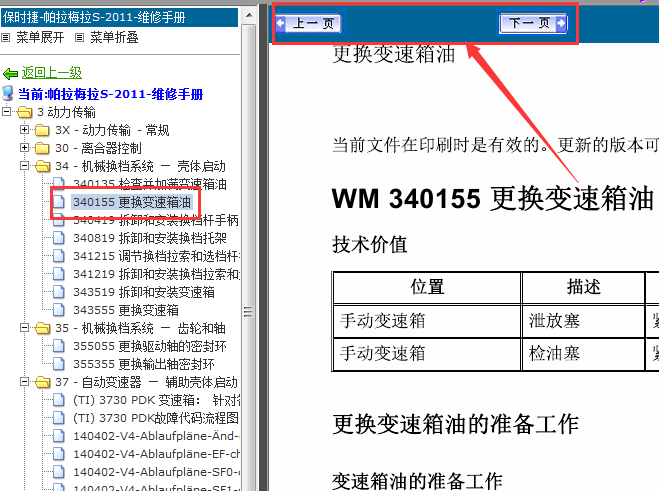This screenshot has height=491, width=659.
Task: Click page icon of 140402-V4-Ablaufpläne-EF
Action: (59, 454)
